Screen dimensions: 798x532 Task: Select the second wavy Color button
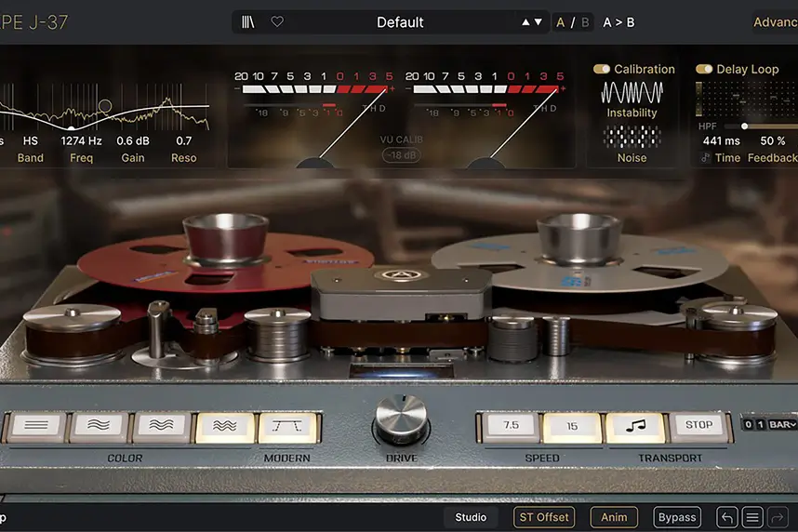[x=100, y=426]
